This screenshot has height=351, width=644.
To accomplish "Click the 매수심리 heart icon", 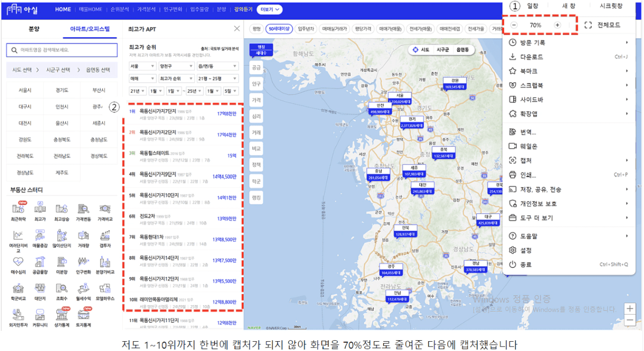I will coord(18,262).
